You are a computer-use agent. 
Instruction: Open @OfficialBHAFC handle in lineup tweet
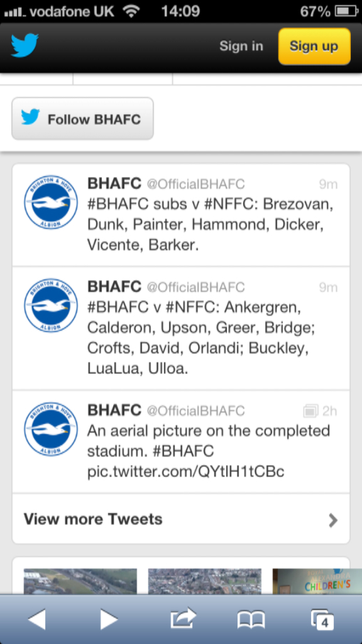(x=195, y=287)
